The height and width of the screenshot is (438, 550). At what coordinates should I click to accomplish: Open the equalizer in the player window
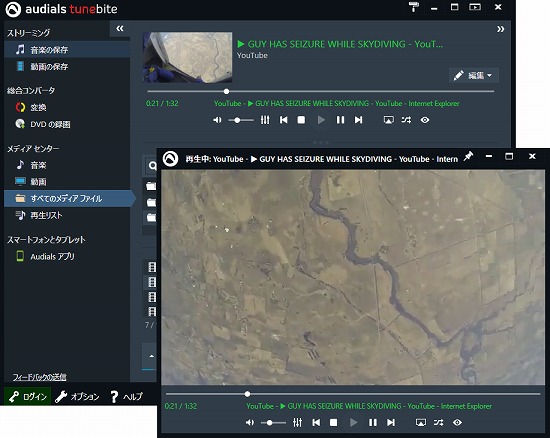click(297, 423)
